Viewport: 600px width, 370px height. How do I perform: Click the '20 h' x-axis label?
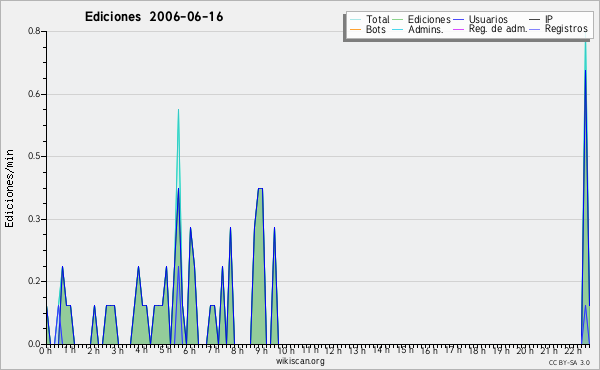[x=525, y=351]
